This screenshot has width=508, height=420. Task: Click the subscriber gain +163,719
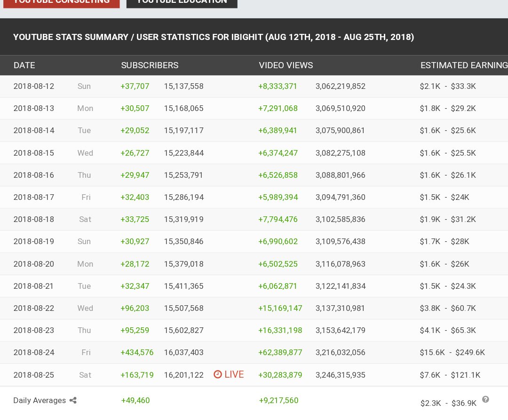[x=137, y=375]
